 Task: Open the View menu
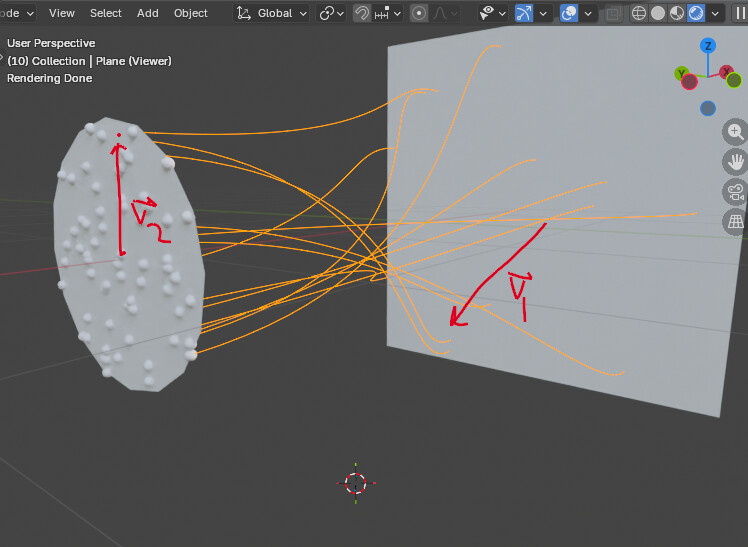coord(62,13)
